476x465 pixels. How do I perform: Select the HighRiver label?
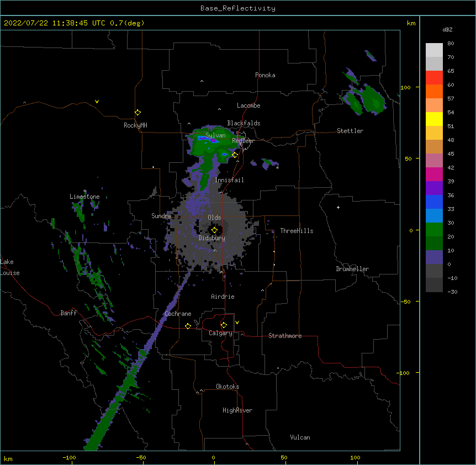coord(237,410)
